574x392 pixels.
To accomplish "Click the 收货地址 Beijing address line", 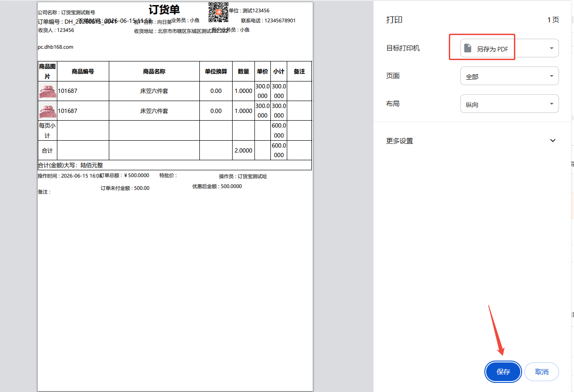I will click(x=181, y=31).
